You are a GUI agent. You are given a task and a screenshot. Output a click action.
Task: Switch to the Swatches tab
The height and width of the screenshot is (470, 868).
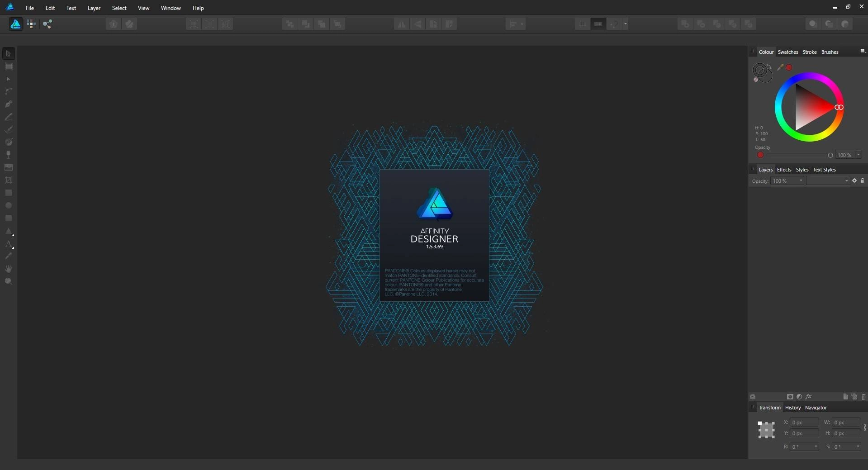[787, 52]
